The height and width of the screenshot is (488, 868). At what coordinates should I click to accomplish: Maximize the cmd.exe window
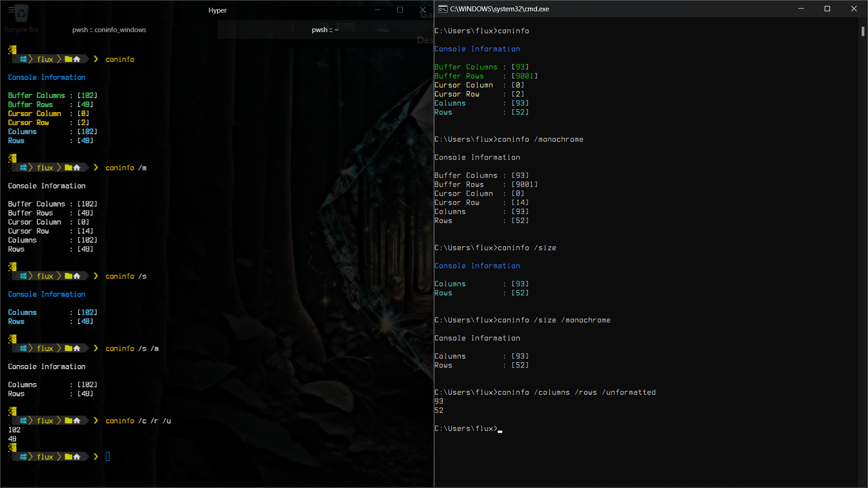click(827, 9)
